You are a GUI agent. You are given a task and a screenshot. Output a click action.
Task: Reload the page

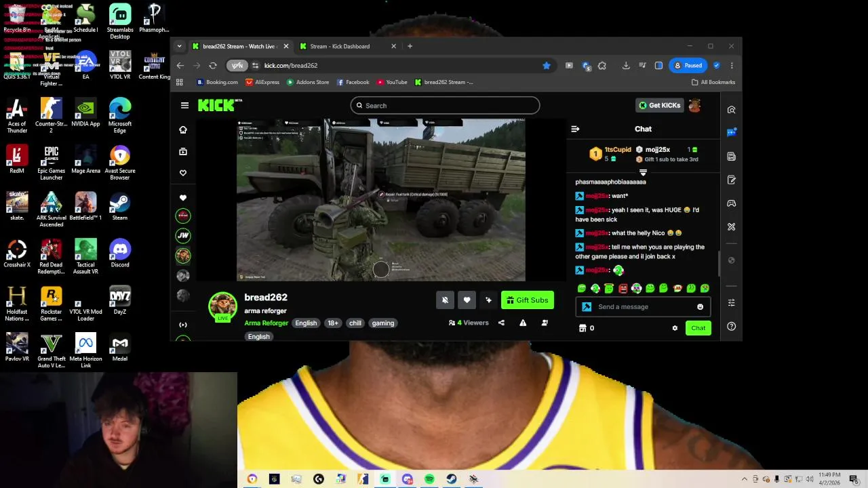[213, 66]
